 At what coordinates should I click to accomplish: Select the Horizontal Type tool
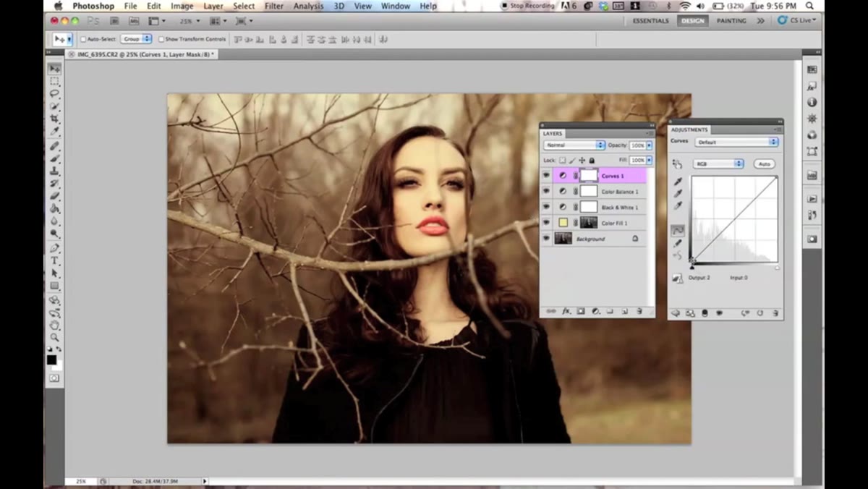pos(54,260)
